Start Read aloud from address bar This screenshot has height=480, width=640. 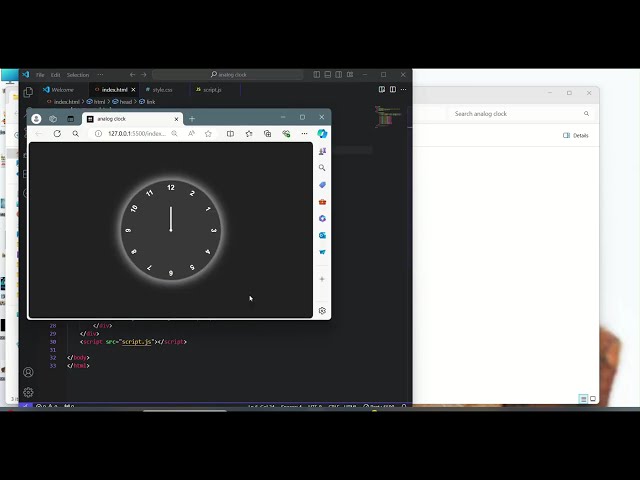pyautogui.click(x=191, y=133)
